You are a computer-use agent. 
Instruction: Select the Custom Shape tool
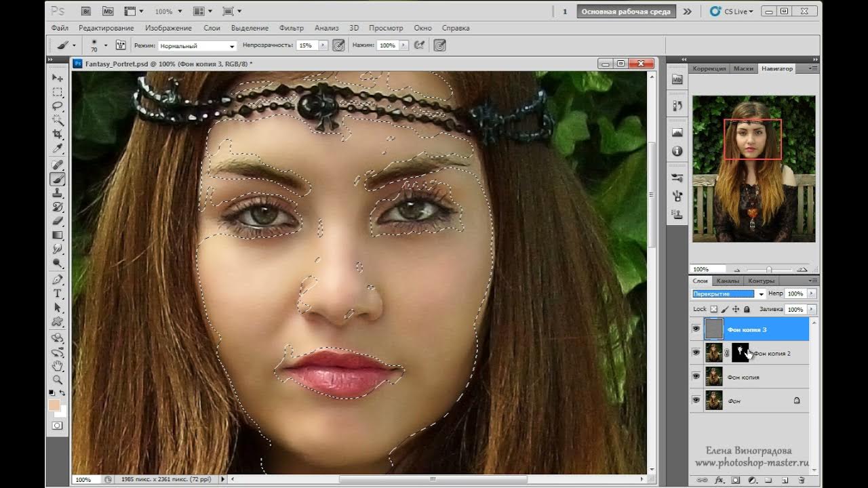click(x=58, y=322)
